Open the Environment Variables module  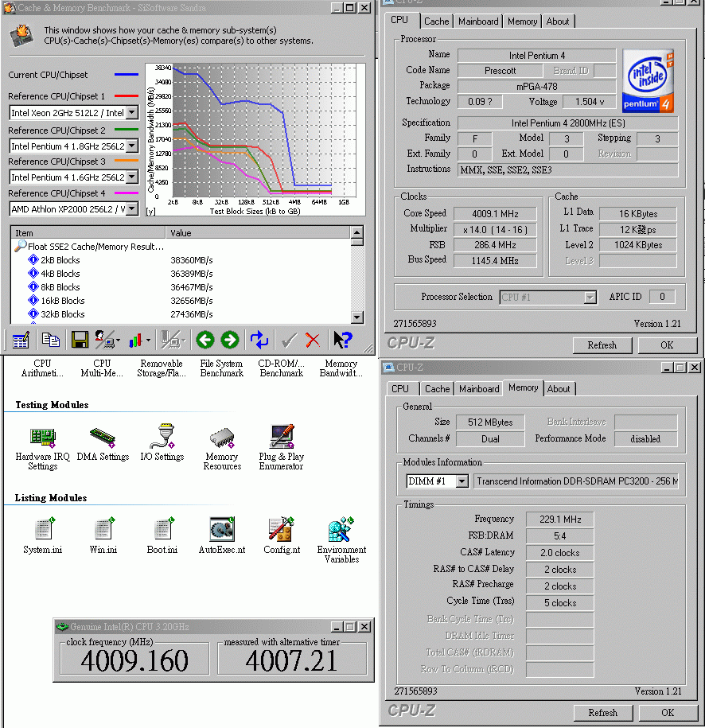point(341,540)
